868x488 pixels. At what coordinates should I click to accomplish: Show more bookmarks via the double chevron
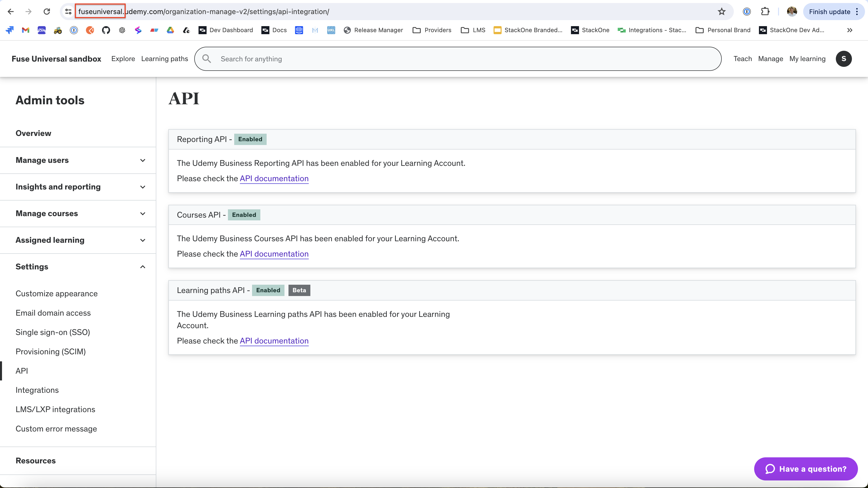[849, 30]
